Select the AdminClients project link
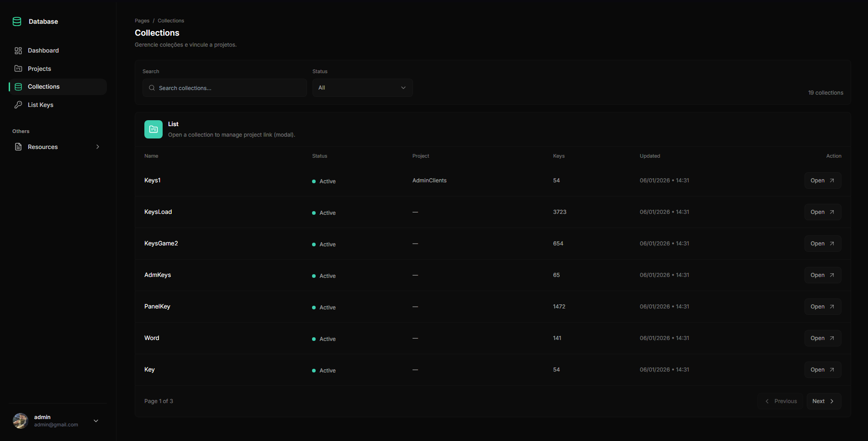The width and height of the screenshot is (868, 441). coord(429,181)
